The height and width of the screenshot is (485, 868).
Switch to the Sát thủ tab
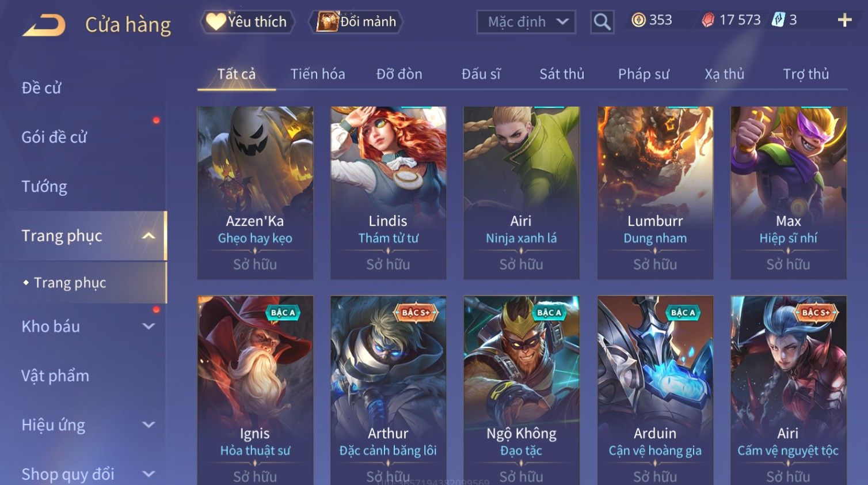pyautogui.click(x=562, y=74)
